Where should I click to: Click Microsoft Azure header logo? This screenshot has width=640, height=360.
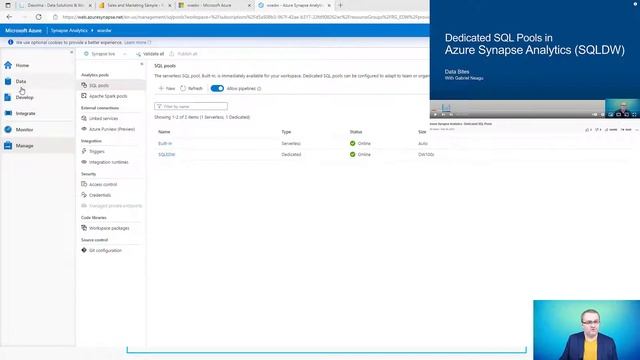pyautogui.click(x=23, y=31)
